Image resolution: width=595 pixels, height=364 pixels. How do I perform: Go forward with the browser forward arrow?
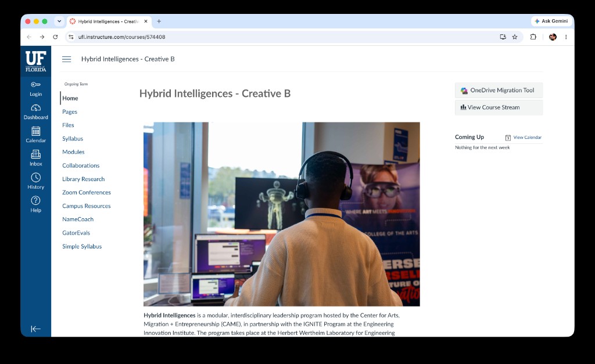click(x=42, y=37)
